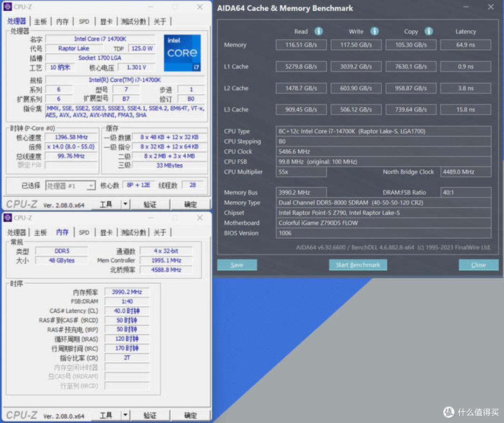The height and width of the screenshot is (423, 504).
Task: Click the North Bridge Clock value 4489.0 MHz
Action: (x=466, y=172)
